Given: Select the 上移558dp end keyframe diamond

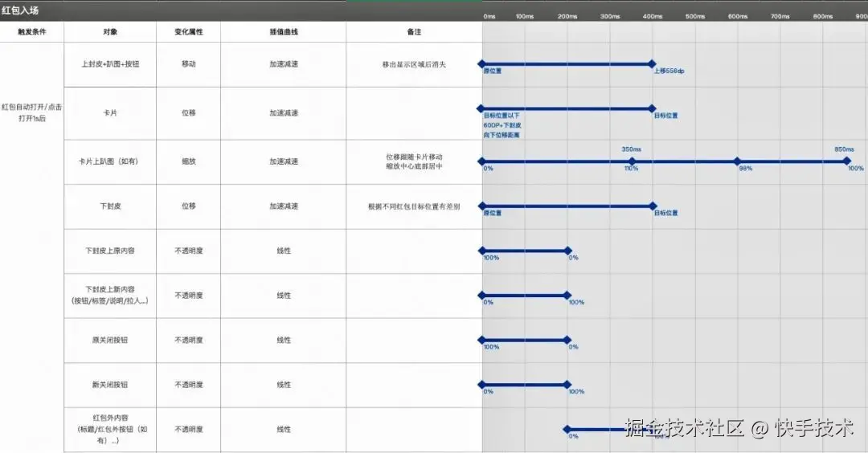Looking at the screenshot, I should pos(652,64).
